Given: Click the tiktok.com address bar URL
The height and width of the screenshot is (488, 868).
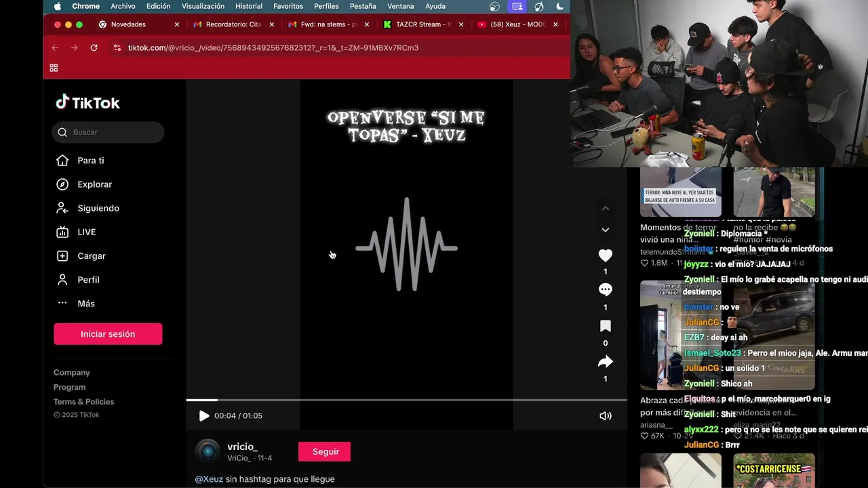Looking at the screenshot, I should [273, 48].
